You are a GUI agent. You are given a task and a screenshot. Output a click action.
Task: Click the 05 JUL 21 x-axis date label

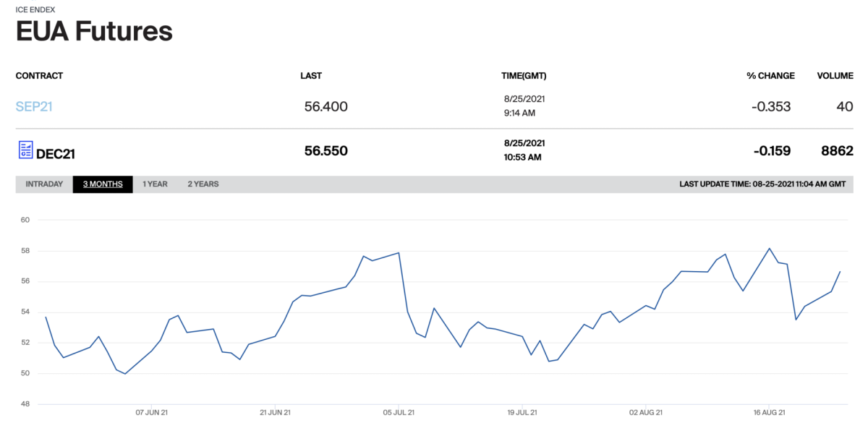click(399, 412)
